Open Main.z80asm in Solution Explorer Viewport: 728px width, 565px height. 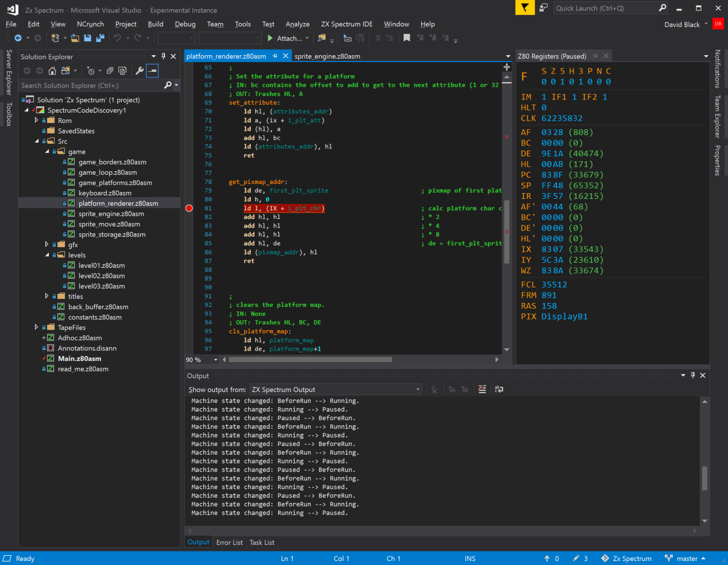tap(79, 359)
